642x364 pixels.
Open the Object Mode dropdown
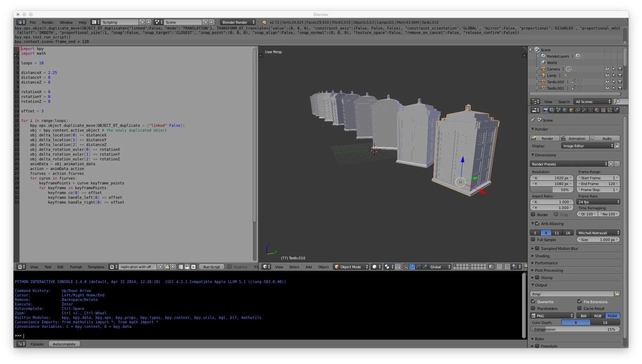(x=350, y=267)
